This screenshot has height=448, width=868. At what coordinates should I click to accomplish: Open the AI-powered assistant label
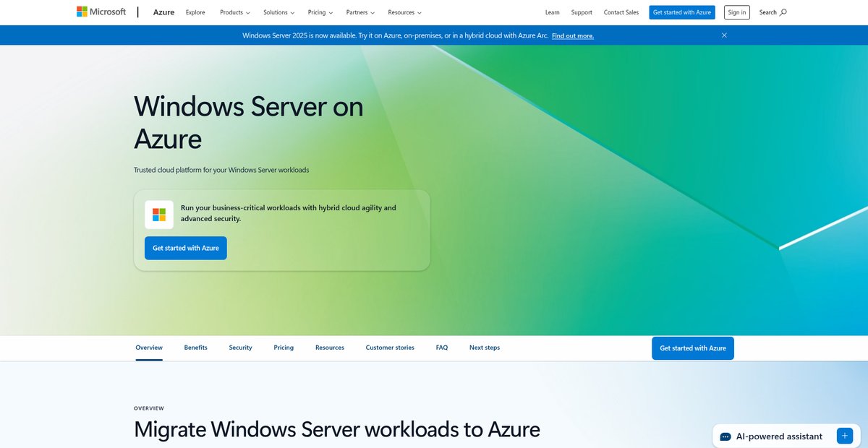[x=779, y=436]
